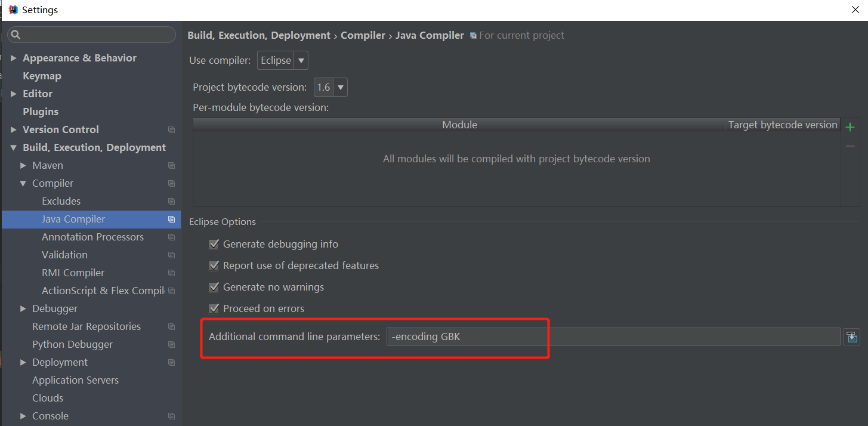
Task: Click the project-level icon beside Maven
Action: tap(172, 166)
